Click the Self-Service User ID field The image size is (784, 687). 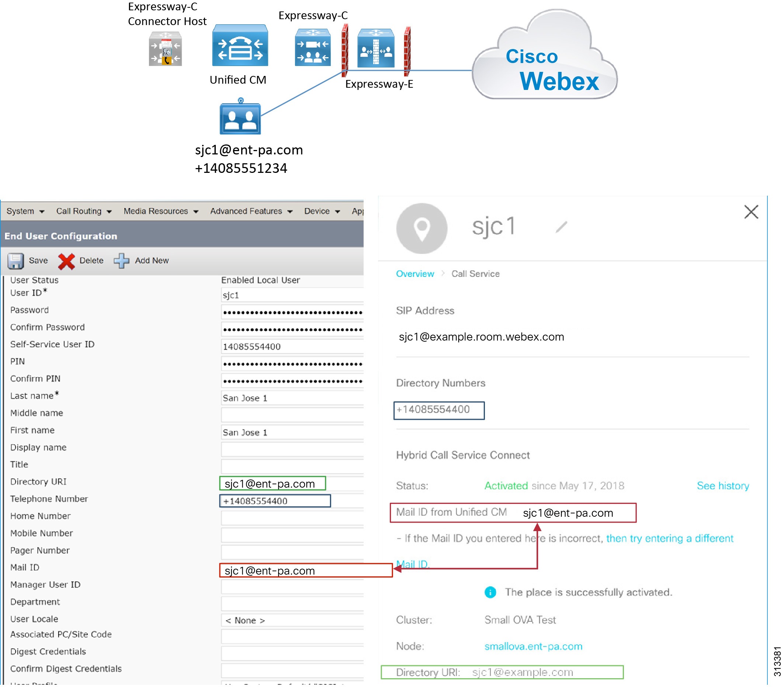coord(292,347)
